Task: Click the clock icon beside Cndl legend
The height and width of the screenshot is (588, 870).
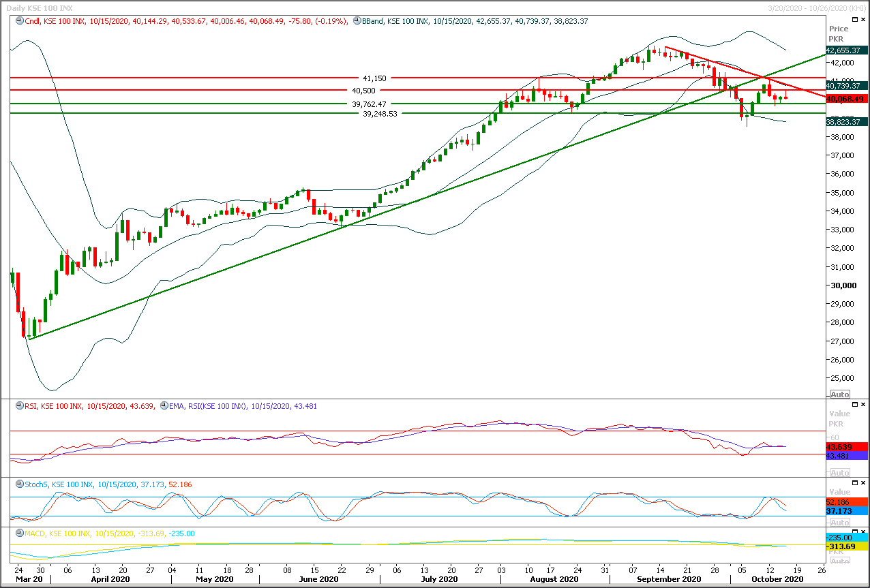Action: [19, 21]
